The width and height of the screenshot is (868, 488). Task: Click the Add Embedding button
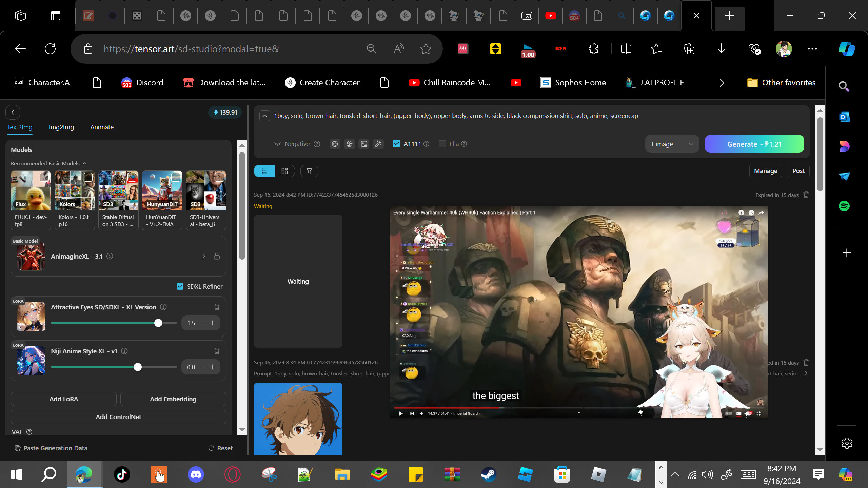[173, 399]
